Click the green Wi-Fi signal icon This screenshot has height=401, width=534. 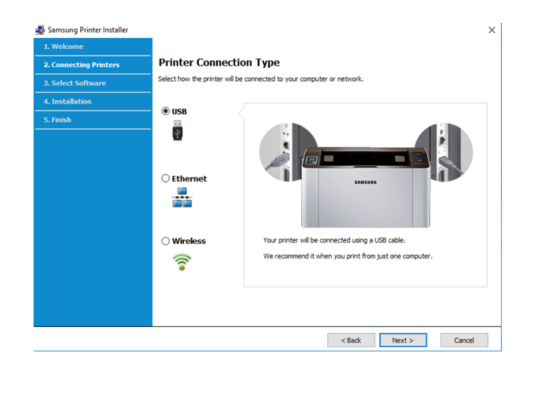pos(182,262)
